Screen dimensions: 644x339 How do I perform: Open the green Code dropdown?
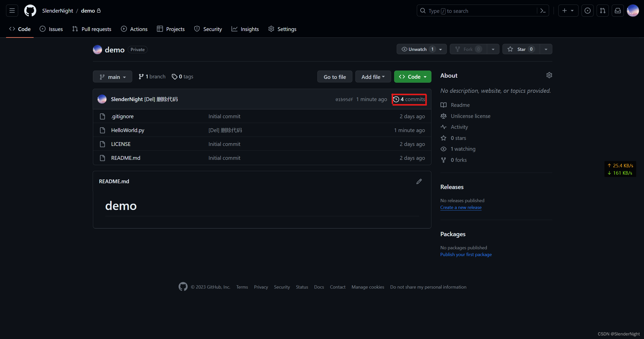(x=412, y=77)
